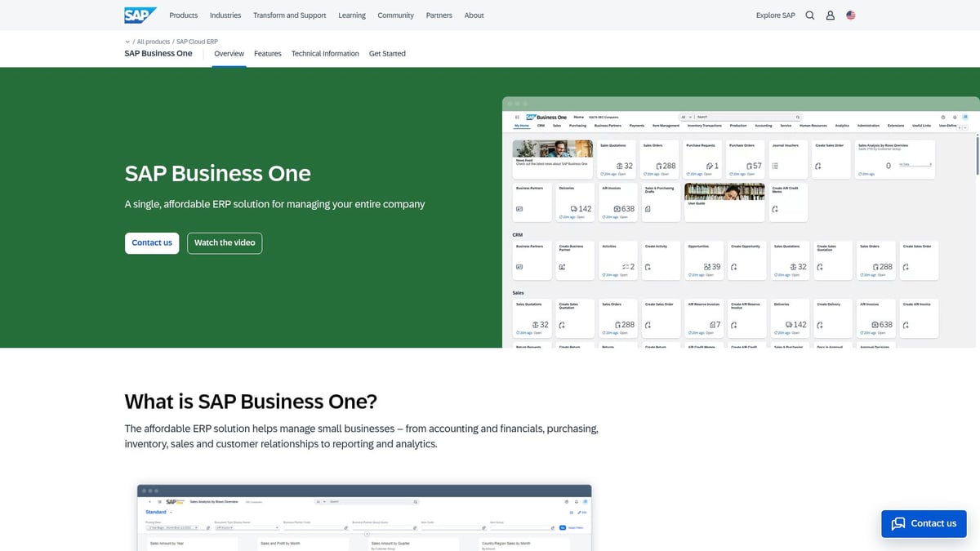Screen dimensions: 980x551
Task: Click the Explore SAP link
Action: (x=775, y=16)
